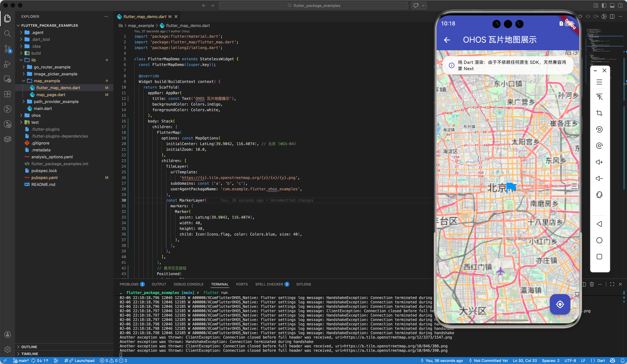Toggle maximized panel size
627x364 pixels.
point(612,284)
